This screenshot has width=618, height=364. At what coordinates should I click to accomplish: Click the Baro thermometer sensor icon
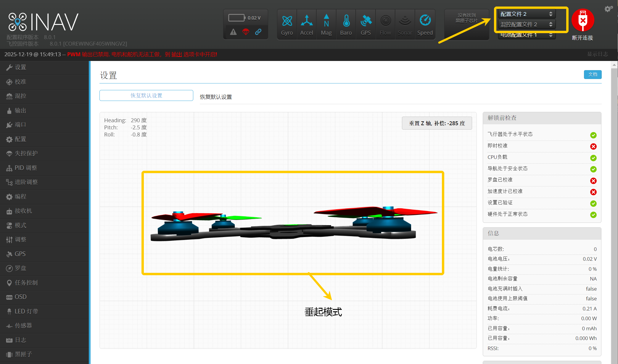pos(346,21)
